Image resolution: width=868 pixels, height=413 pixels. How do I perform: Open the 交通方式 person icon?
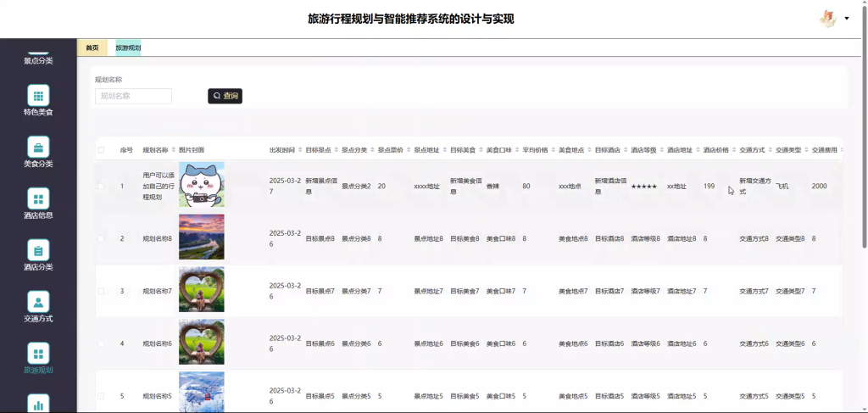[x=38, y=302]
